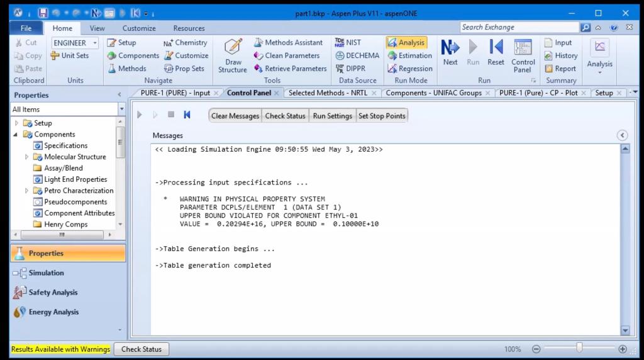Click the Reset run button
This screenshot has height=360, width=644.
[496, 52]
